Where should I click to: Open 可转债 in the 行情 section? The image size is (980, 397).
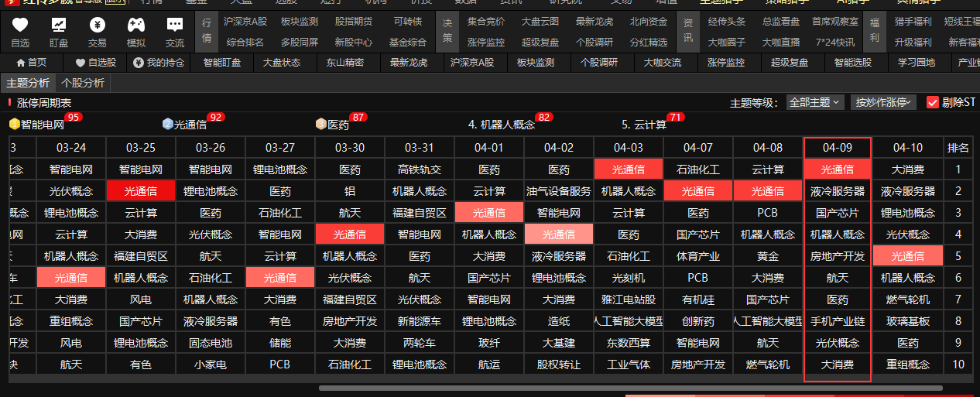pos(407,21)
